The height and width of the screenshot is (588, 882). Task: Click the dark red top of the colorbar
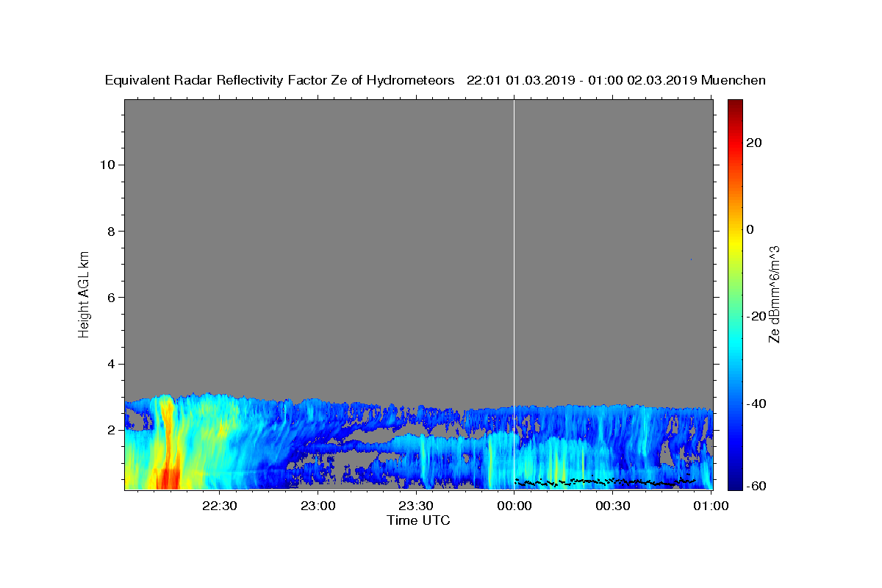tap(735, 107)
